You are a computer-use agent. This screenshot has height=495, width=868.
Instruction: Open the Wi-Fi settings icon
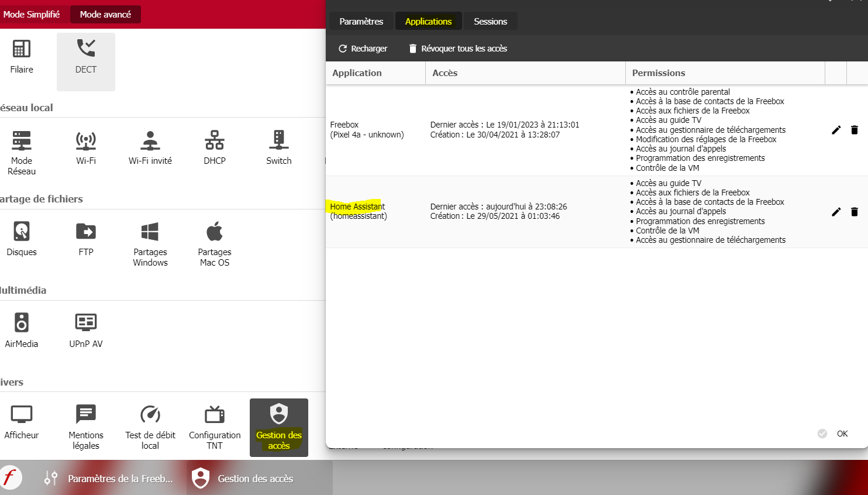(86, 148)
